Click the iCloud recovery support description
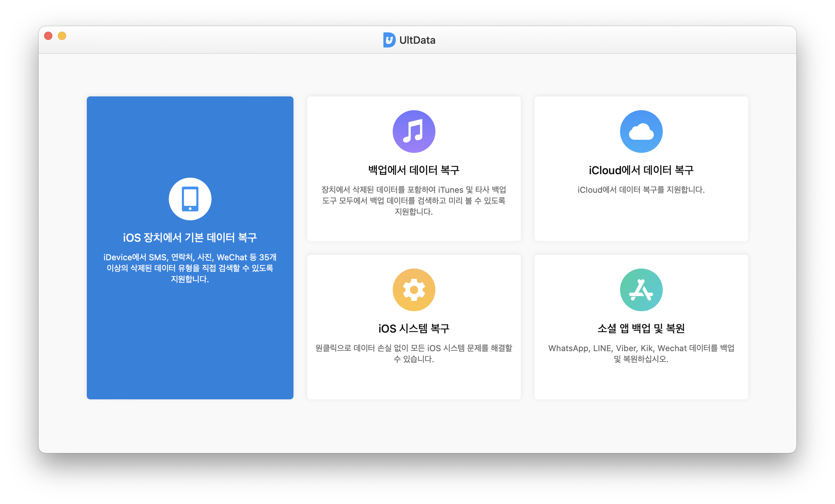Image resolution: width=835 pixels, height=504 pixels. [x=641, y=190]
